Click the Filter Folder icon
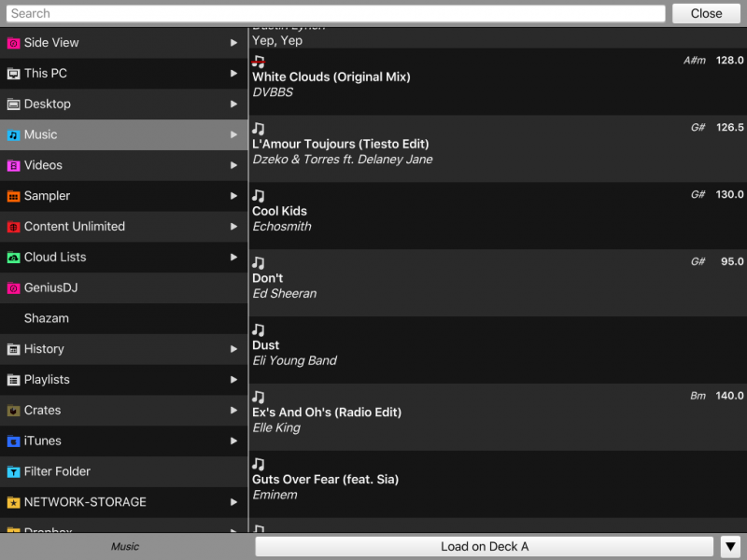747x560 pixels. 14,472
